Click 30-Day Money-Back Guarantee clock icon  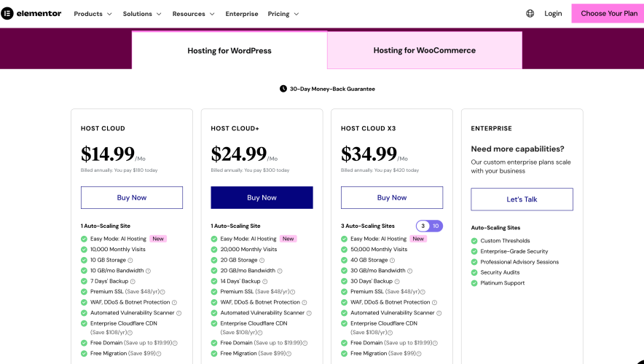283,89
